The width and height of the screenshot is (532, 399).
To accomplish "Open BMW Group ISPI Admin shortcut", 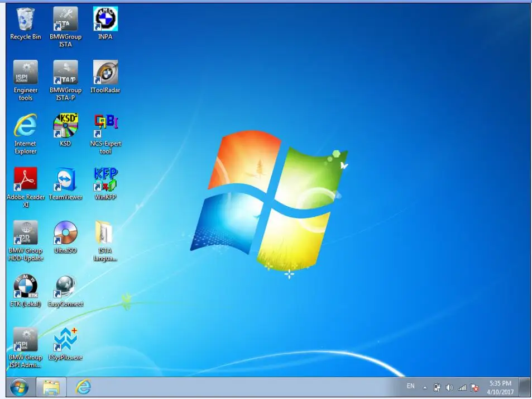I will (x=26, y=348).
